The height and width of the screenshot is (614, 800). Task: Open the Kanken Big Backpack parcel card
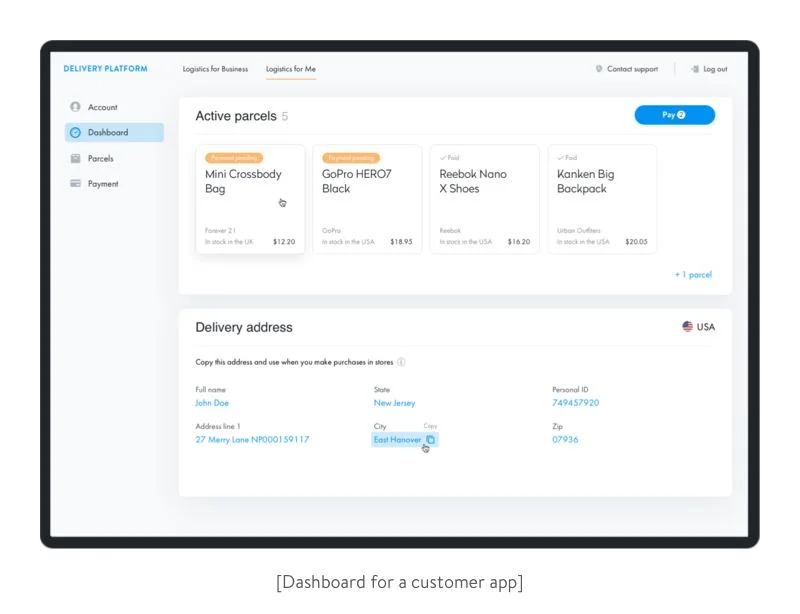pyautogui.click(x=602, y=199)
